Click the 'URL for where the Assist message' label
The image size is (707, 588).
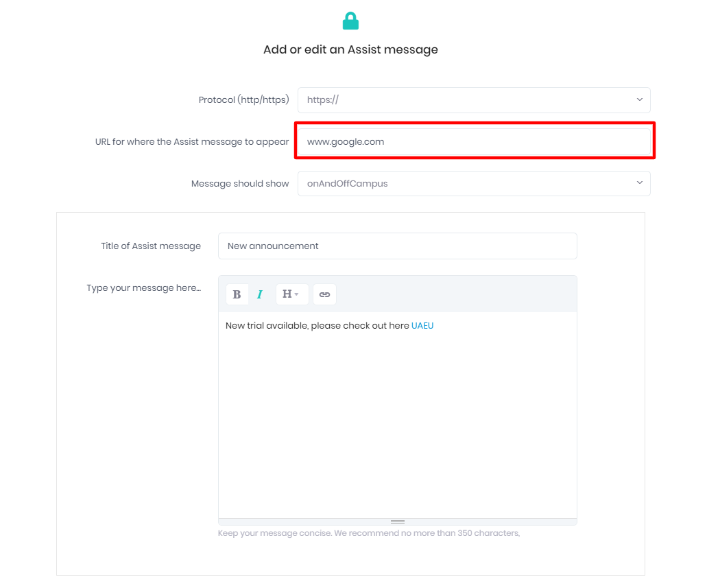coord(192,142)
